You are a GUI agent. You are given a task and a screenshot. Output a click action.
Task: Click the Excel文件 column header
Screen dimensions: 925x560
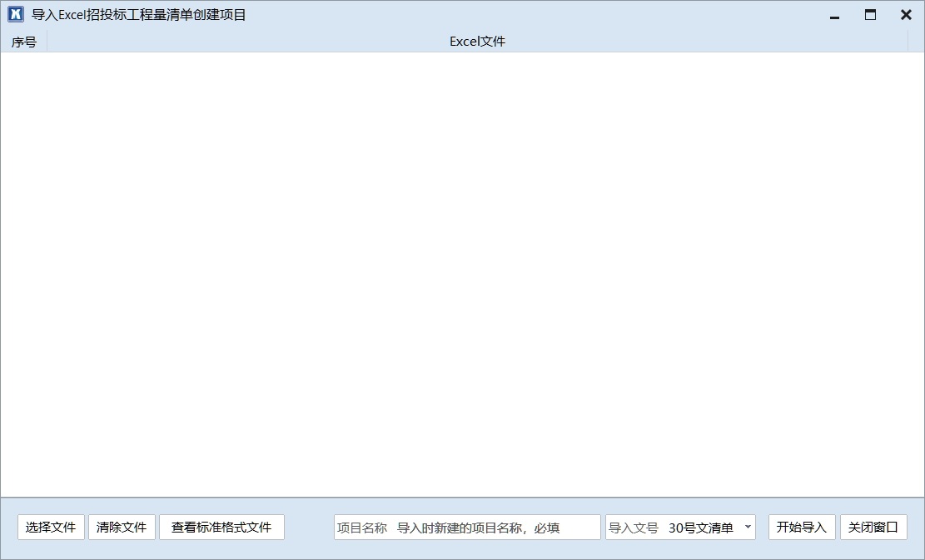click(477, 42)
